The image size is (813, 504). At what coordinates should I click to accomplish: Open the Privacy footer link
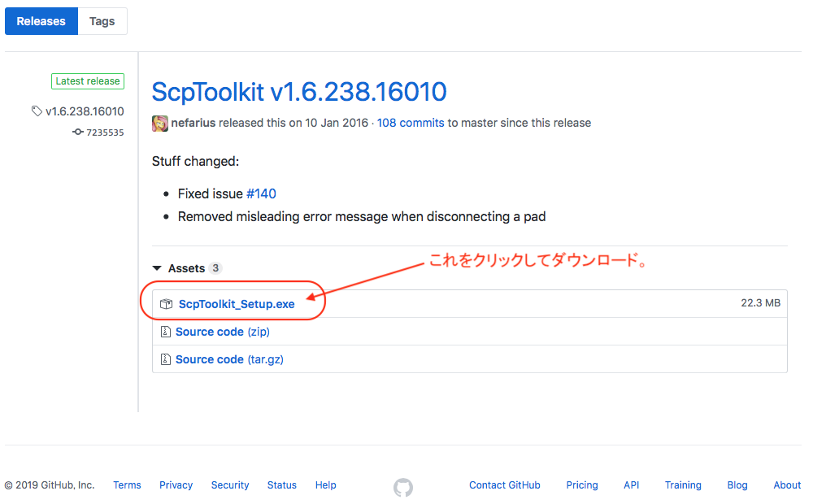[x=176, y=485]
